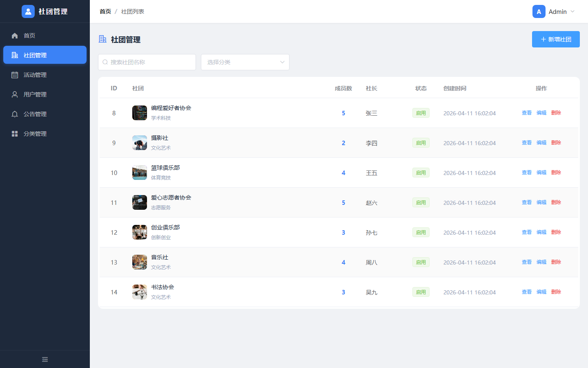Click the search magnifier icon in the search box

click(x=105, y=62)
